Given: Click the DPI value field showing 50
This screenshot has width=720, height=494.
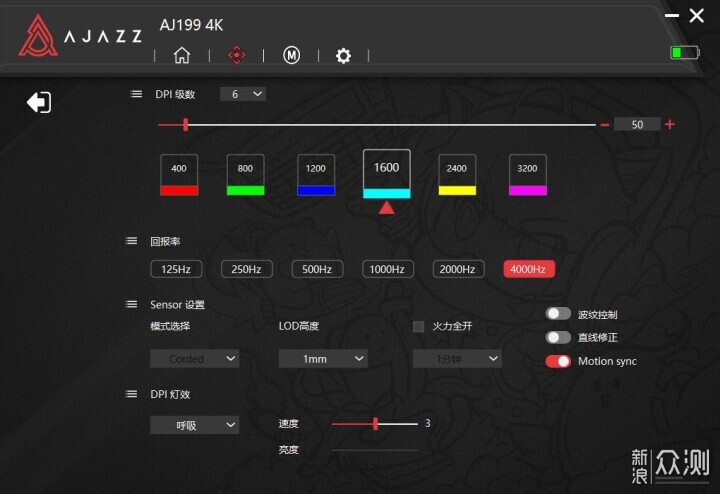Looking at the screenshot, I should tap(637, 124).
